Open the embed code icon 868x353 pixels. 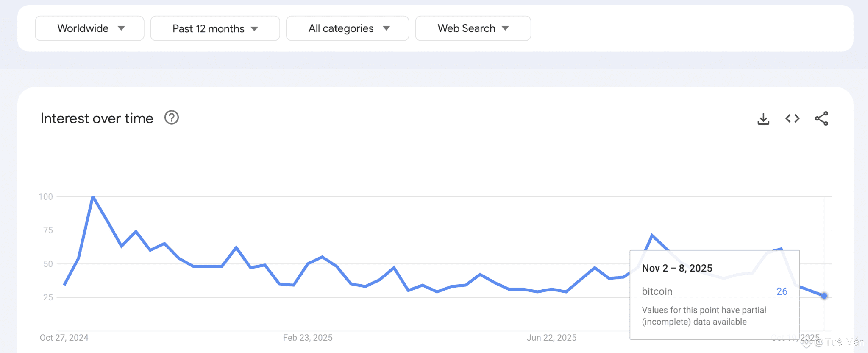coord(792,118)
